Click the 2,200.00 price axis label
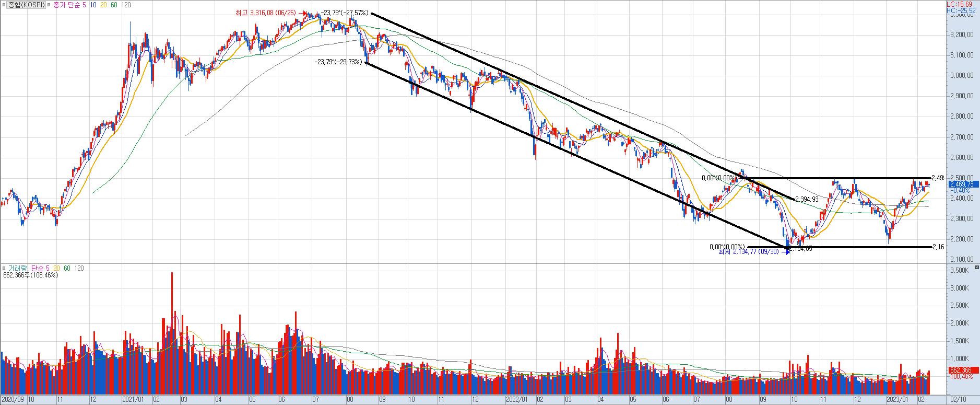 click(962, 239)
